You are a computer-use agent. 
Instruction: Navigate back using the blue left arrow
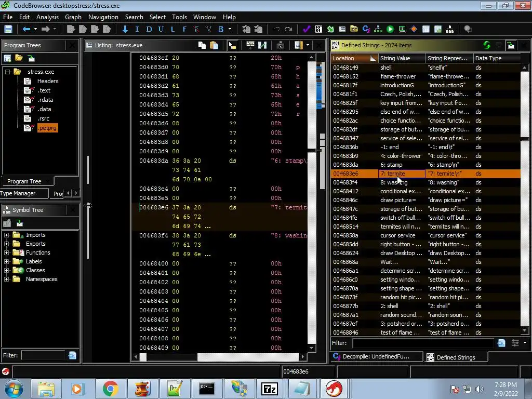[x=26, y=29]
